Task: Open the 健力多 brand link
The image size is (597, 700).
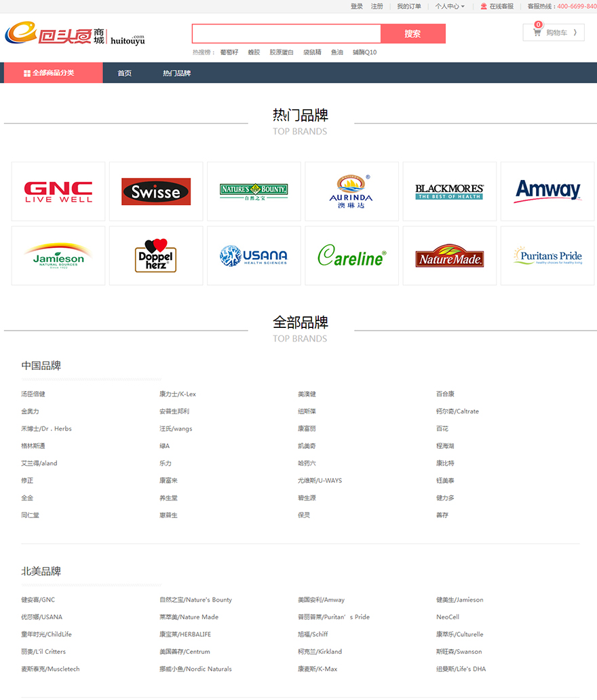Action: (445, 498)
